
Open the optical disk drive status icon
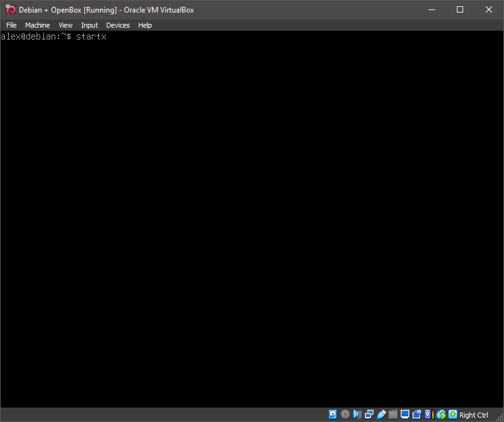(345, 414)
